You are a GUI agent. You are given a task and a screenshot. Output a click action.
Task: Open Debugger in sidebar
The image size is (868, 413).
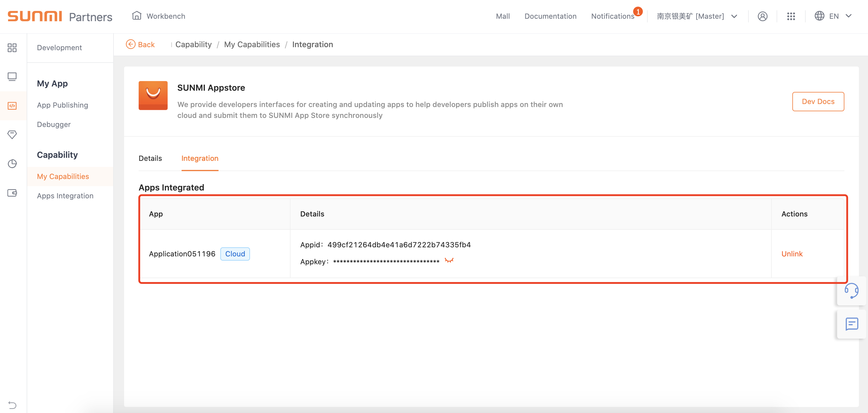click(54, 124)
